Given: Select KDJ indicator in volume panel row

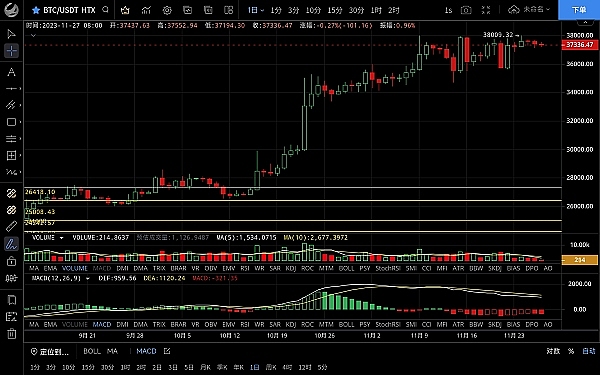Looking at the screenshot, I should click(291, 268).
